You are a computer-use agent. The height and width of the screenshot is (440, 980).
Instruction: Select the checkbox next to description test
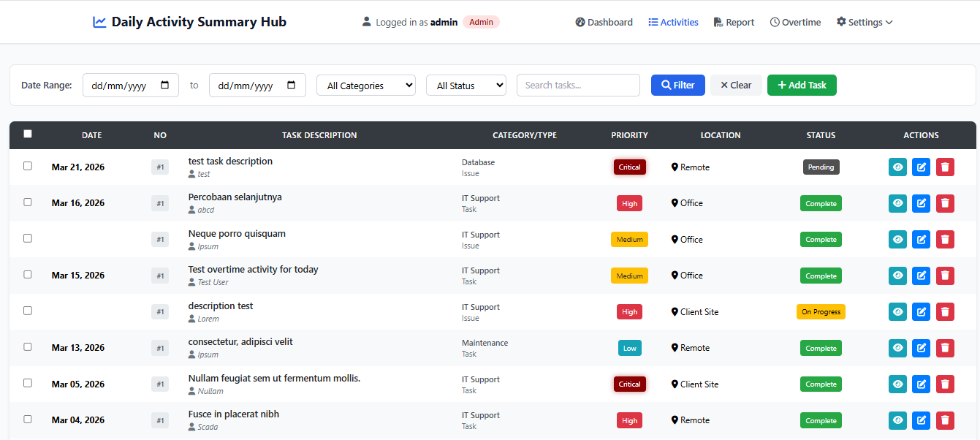tap(28, 310)
